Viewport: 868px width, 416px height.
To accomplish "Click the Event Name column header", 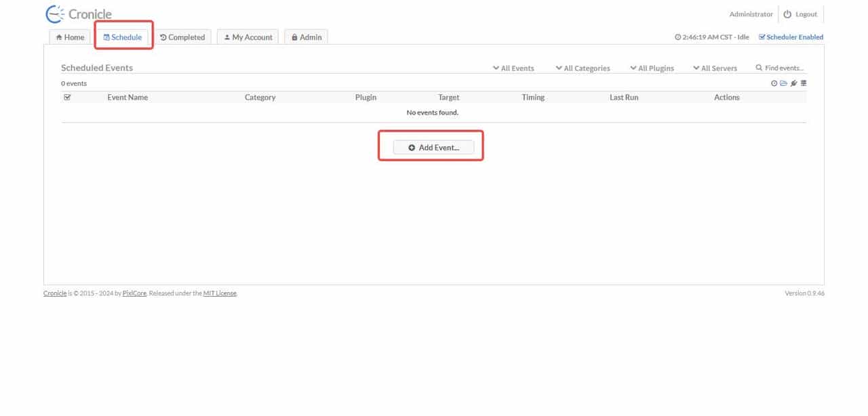I will tap(127, 97).
